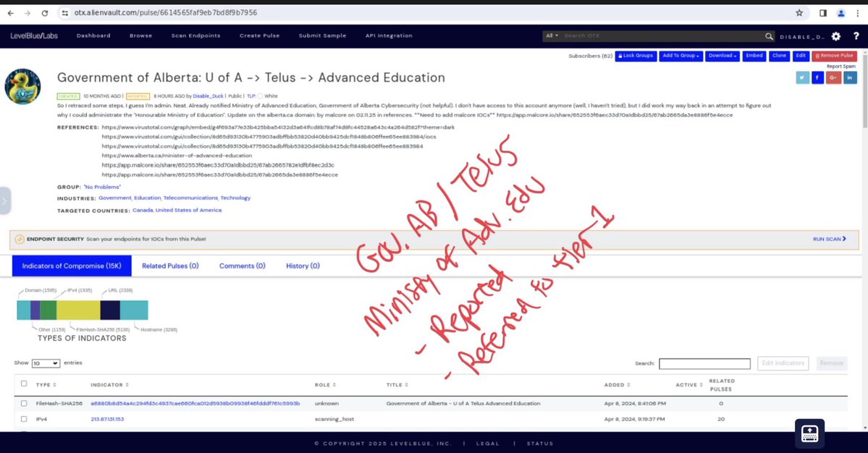Click the rubber duck author avatar
Viewport: 868px width, 453px height.
click(22, 86)
